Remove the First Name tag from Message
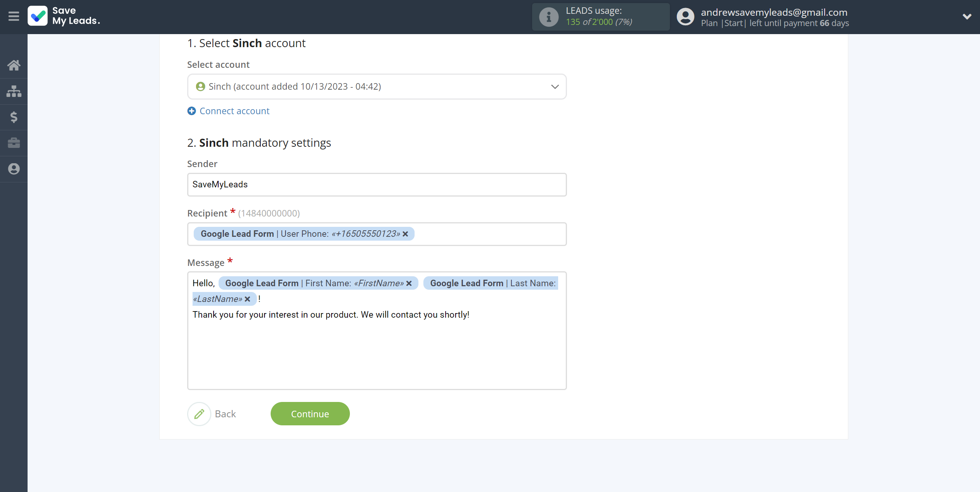The image size is (980, 492). [x=409, y=284]
